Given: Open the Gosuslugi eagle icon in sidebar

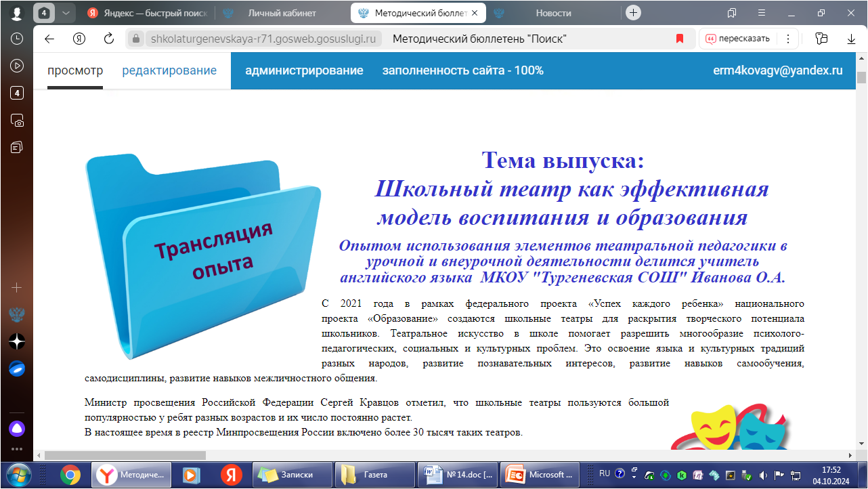Looking at the screenshot, I should 17,315.
